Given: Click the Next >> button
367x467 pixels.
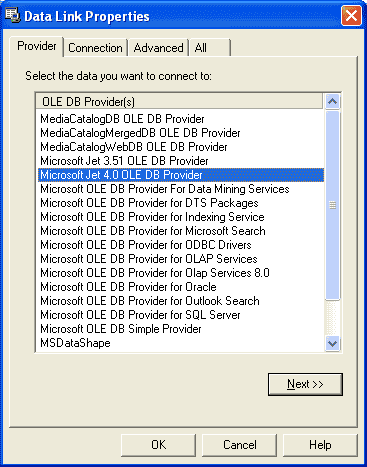Looking at the screenshot, I should click(x=305, y=384).
